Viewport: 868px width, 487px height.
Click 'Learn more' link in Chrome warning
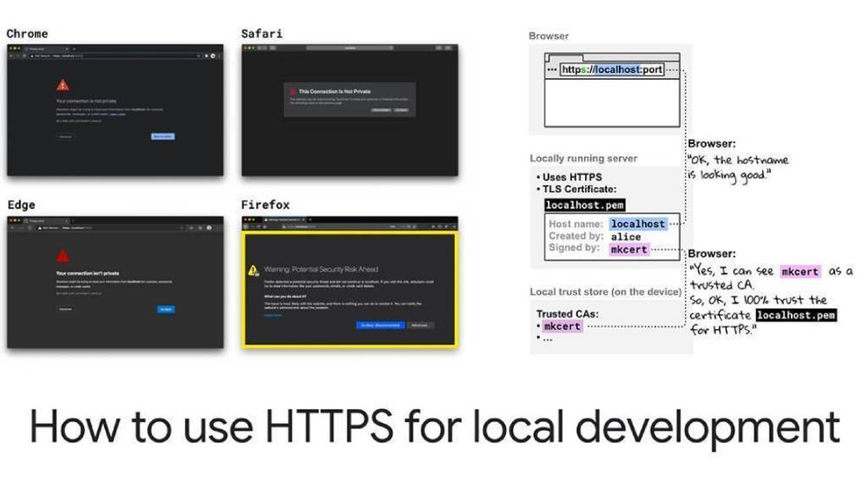117,113
